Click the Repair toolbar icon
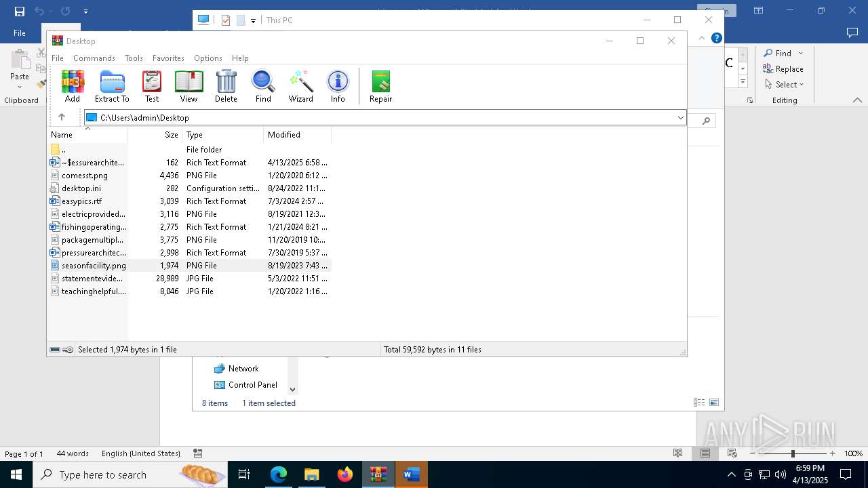This screenshot has height=488, width=868. pos(380,86)
